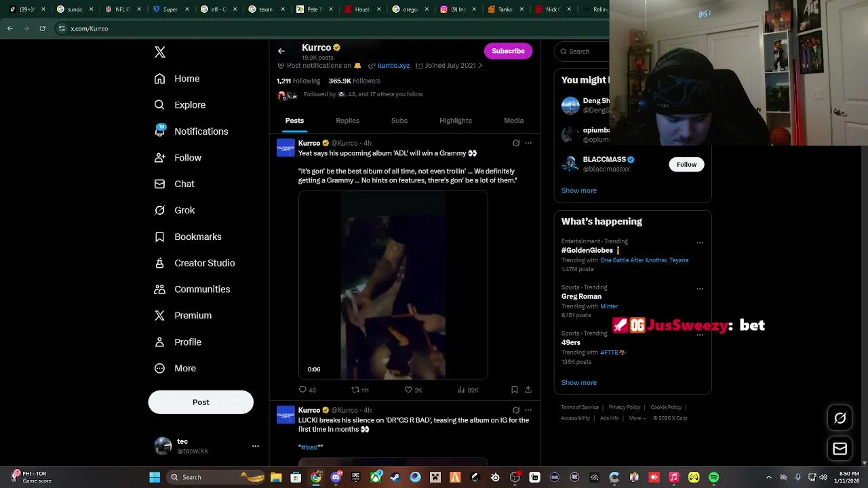Open Kurrco profile avatar on the Yeat post
The width and height of the screenshot is (868, 488).
point(285,147)
